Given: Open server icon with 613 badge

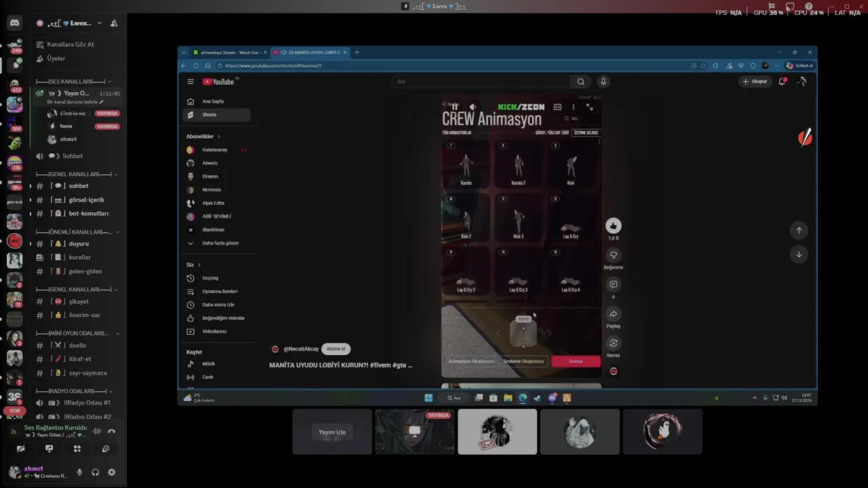Looking at the screenshot, I should point(14,84).
